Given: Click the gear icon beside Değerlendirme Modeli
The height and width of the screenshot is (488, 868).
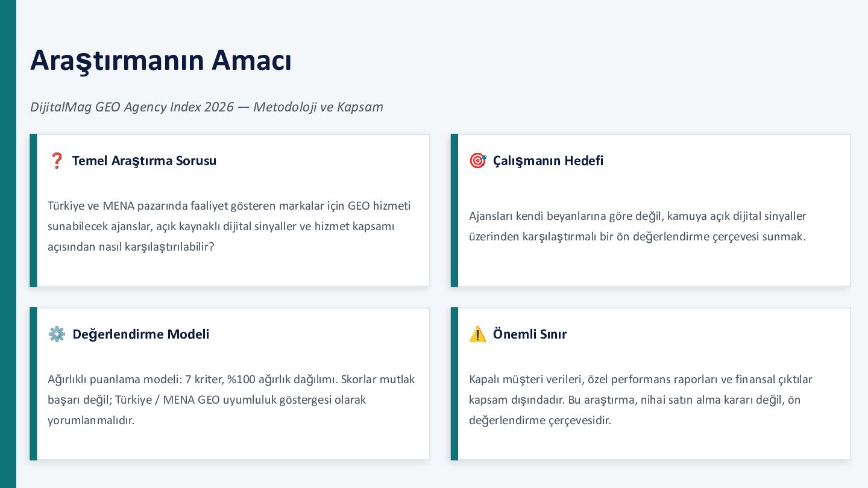Looking at the screenshot, I should click(57, 334).
